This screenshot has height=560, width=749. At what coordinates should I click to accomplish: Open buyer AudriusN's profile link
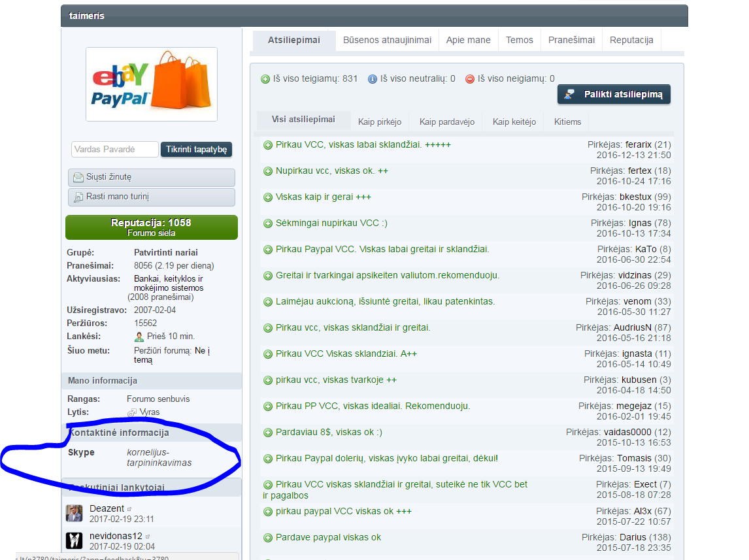633,328
